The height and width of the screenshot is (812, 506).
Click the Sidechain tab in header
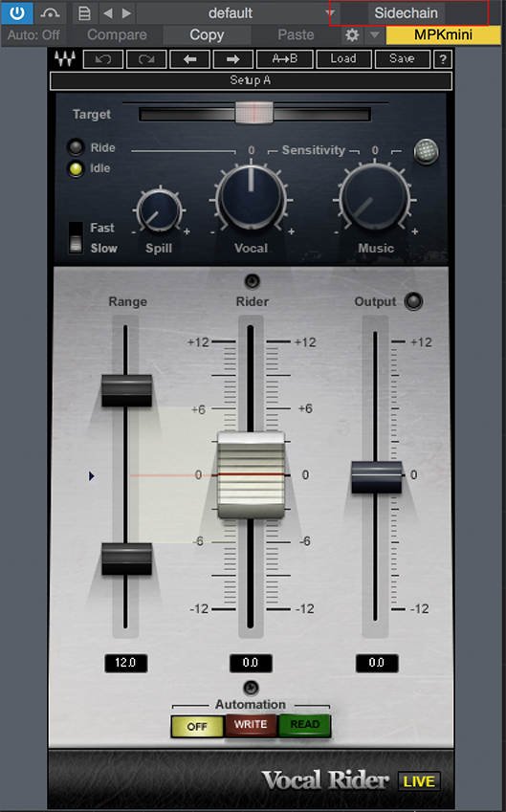click(407, 13)
